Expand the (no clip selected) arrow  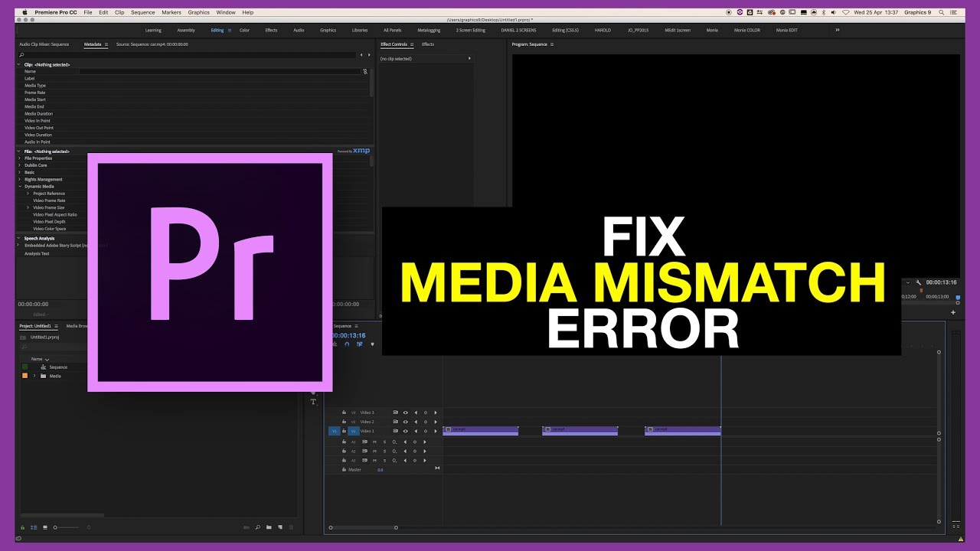click(x=469, y=59)
